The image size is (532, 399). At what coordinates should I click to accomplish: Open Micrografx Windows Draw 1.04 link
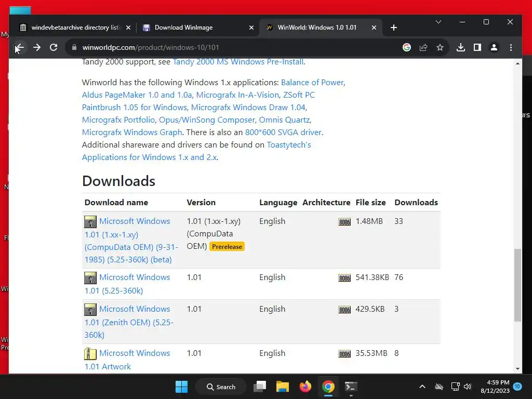pyautogui.click(x=248, y=108)
